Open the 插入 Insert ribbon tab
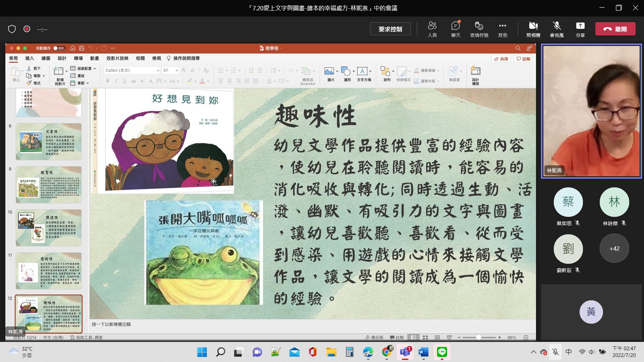 (30, 58)
